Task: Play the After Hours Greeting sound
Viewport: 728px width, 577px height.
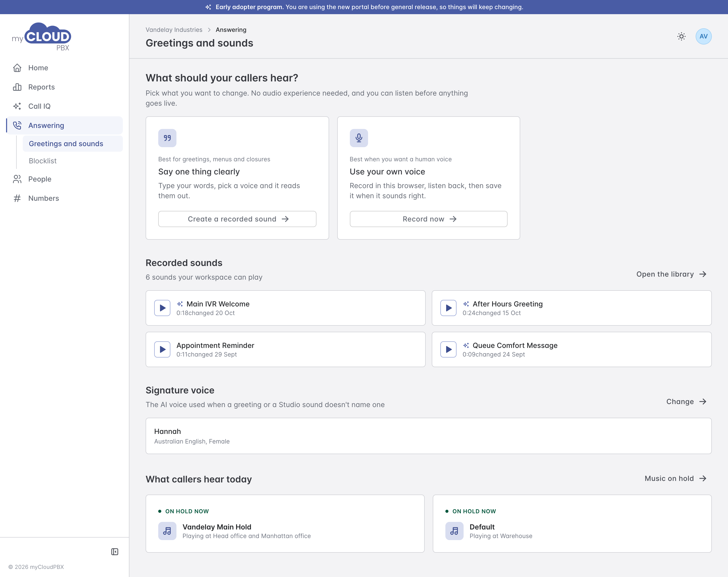Action: (x=448, y=308)
